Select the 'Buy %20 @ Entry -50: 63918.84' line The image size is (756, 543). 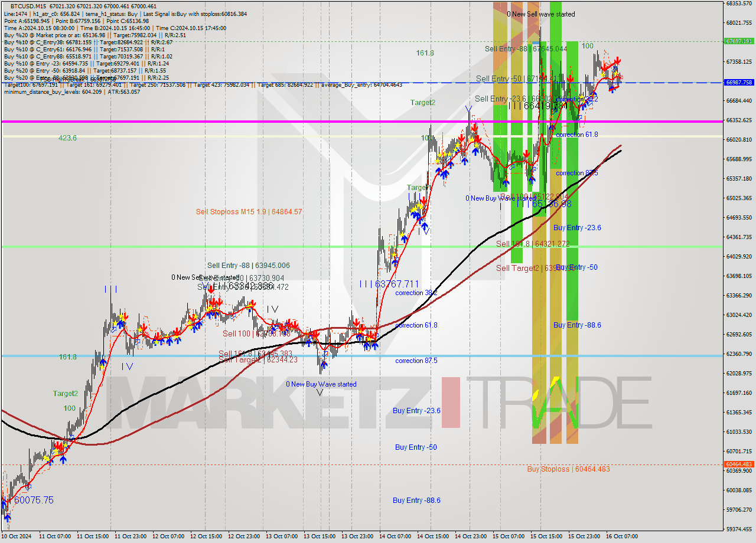(x=85, y=70)
